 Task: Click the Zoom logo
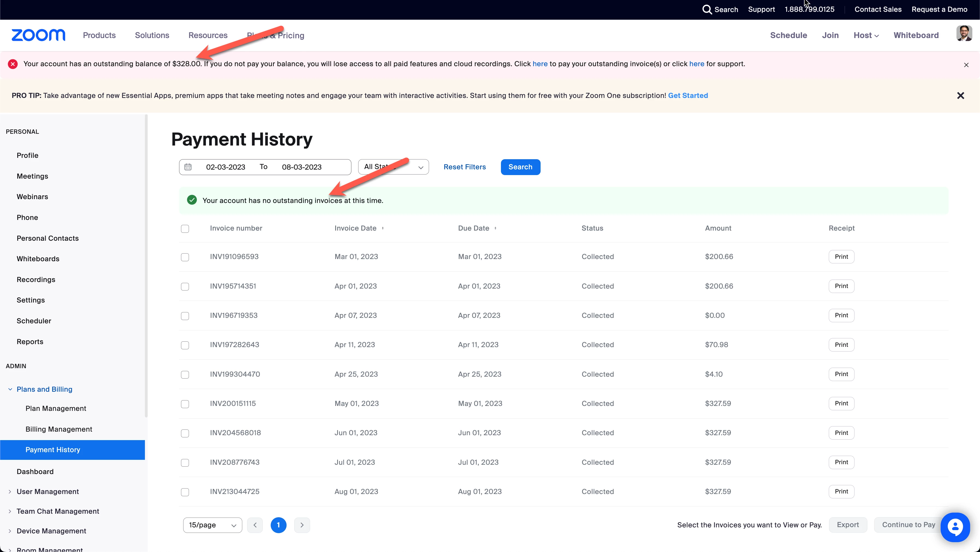click(39, 35)
